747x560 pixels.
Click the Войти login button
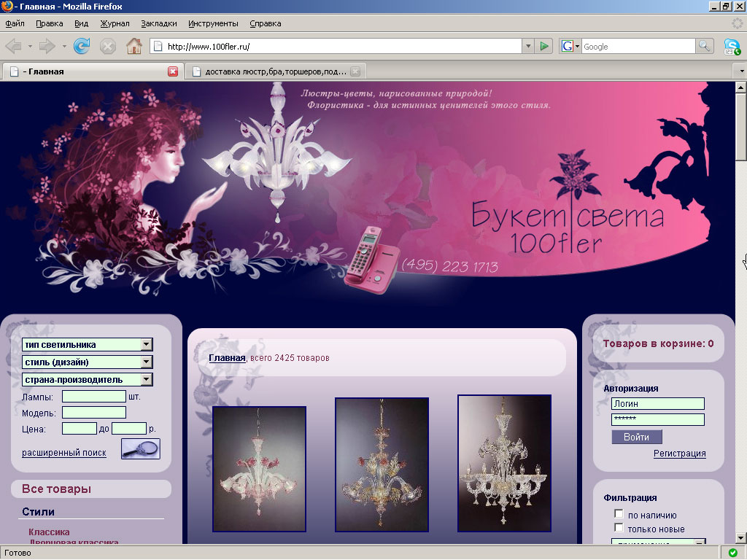[636, 437]
